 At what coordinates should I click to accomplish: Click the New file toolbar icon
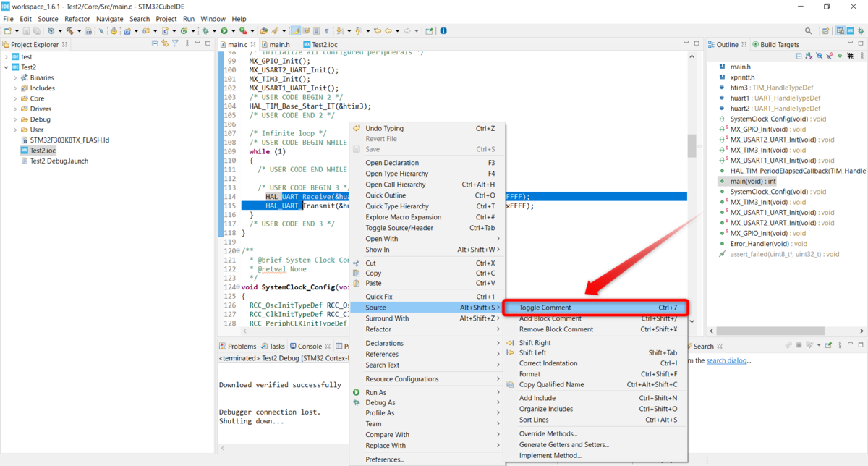[x=8, y=31]
